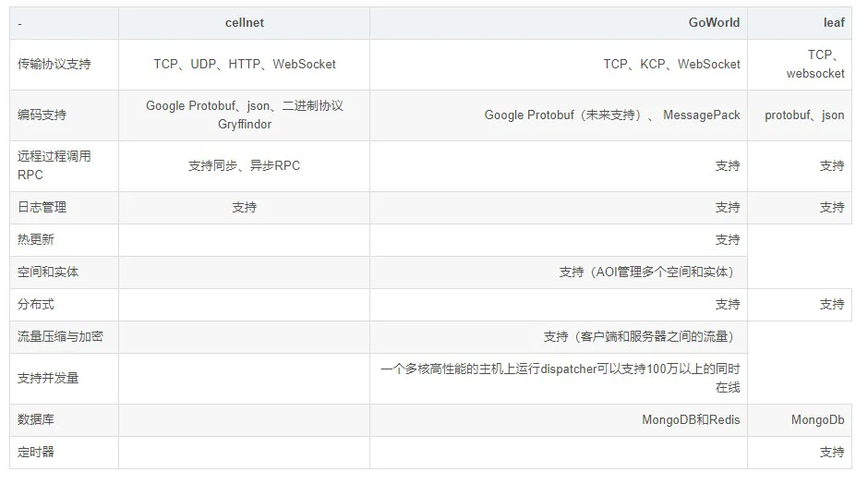Image resolution: width=868 pixels, height=484 pixels.
Task: Click the cellnet column header
Action: click(244, 23)
